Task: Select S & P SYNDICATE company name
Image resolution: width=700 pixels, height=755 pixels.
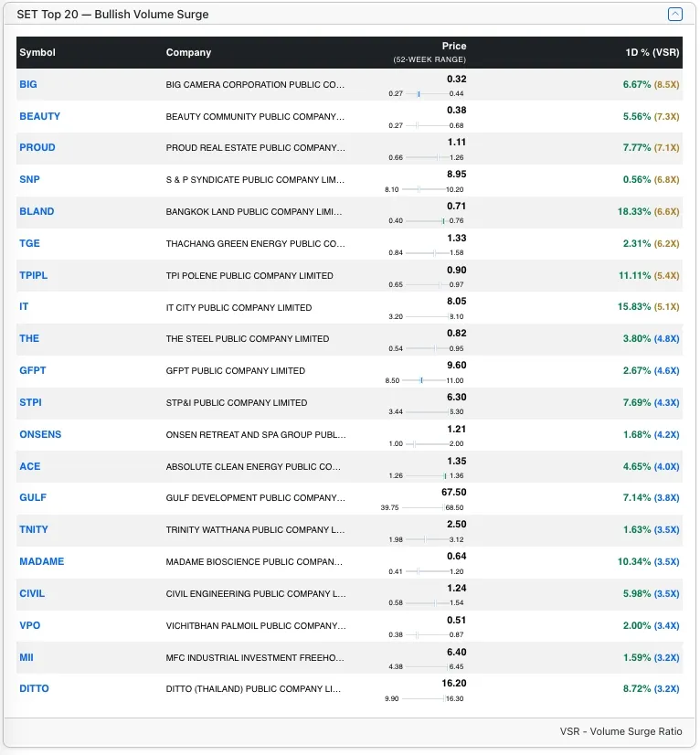Action: [255, 179]
